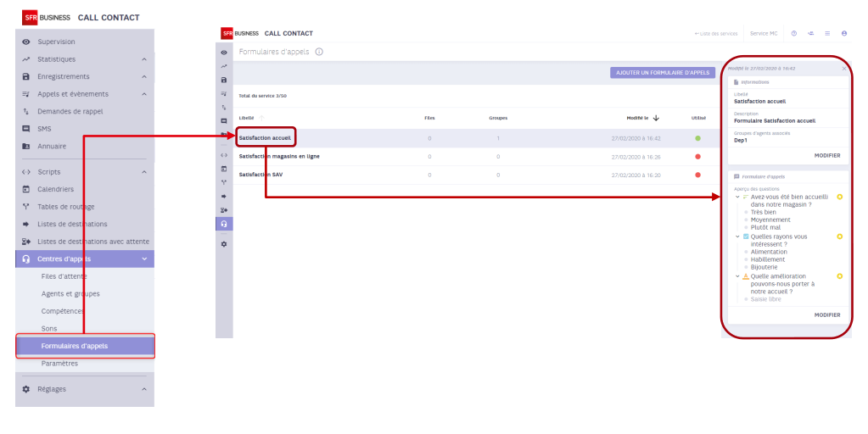Expand the Statistiques menu
The height and width of the screenshot is (434, 868).
tap(144, 59)
